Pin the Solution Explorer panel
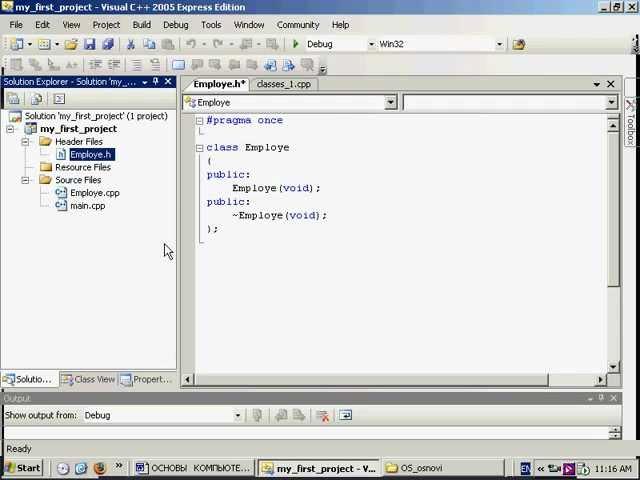 156,82
